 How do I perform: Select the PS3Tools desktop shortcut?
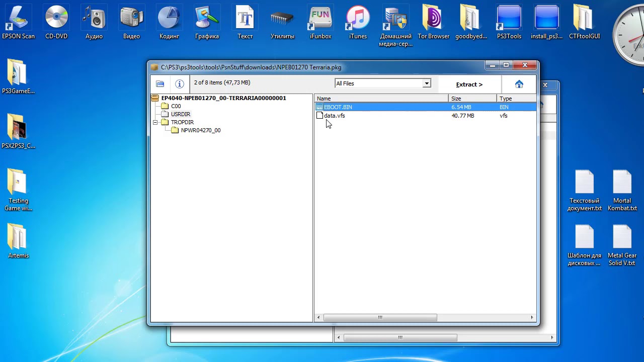point(509,22)
